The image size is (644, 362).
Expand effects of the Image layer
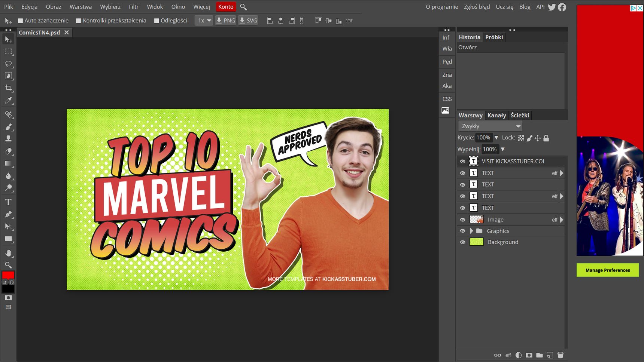(x=561, y=220)
